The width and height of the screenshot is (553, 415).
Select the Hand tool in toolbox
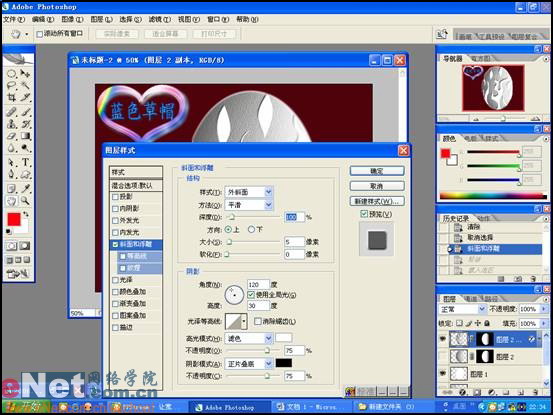pyautogui.click(x=12, y=201)
